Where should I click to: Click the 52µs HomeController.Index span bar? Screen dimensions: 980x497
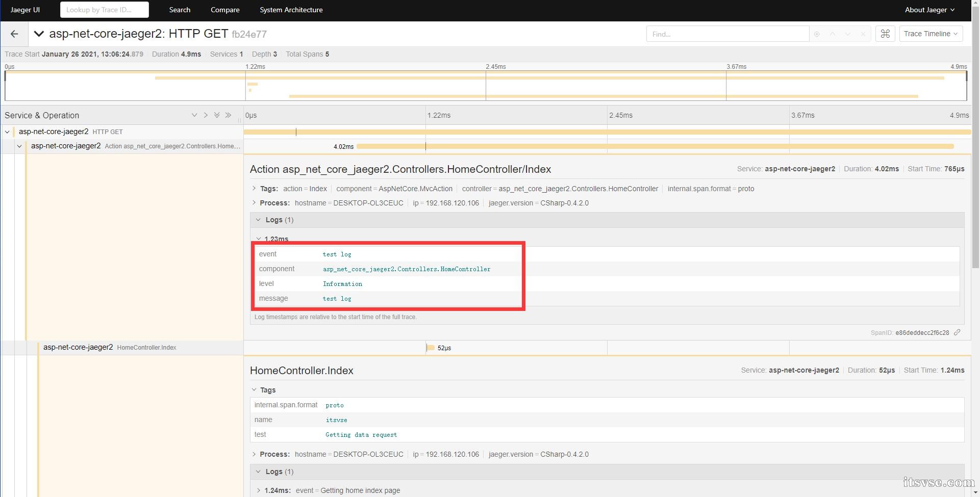tap(431, 348)
